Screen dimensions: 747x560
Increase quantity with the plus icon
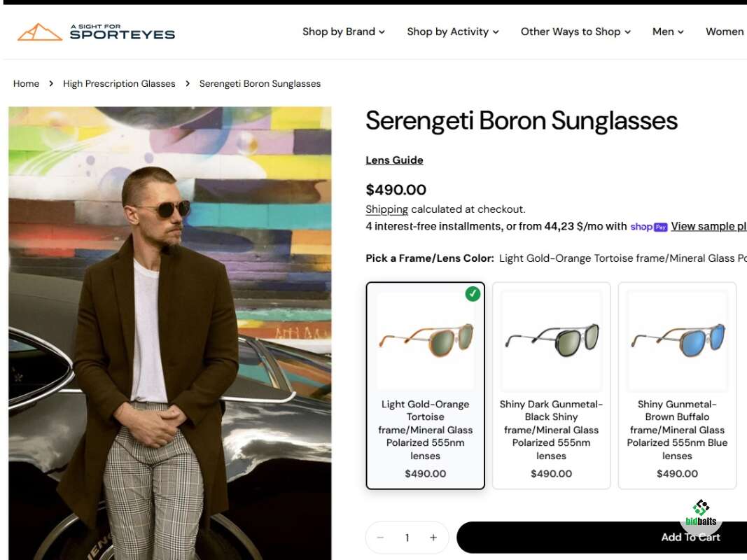[x=433, y=538]
